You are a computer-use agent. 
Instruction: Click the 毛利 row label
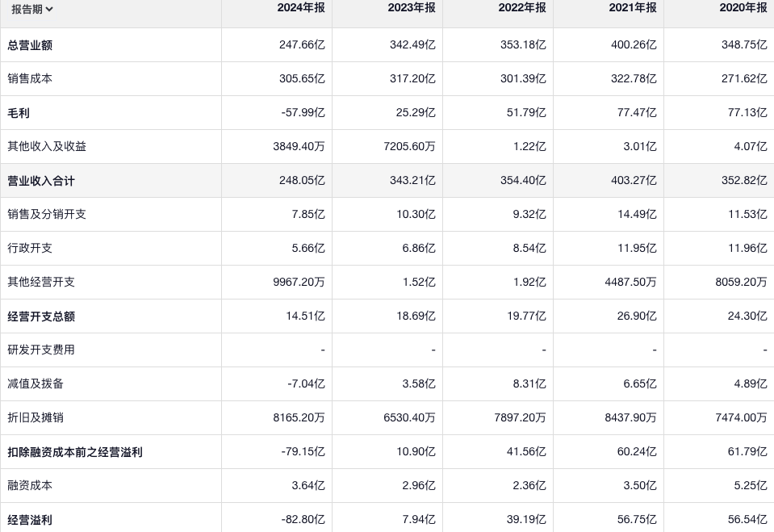19,113
